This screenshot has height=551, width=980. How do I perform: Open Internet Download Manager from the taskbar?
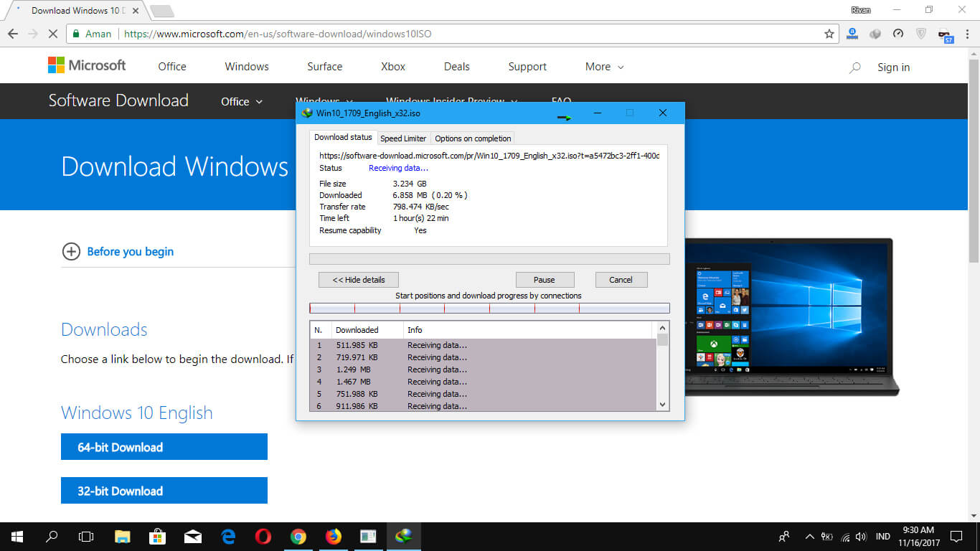404,536
